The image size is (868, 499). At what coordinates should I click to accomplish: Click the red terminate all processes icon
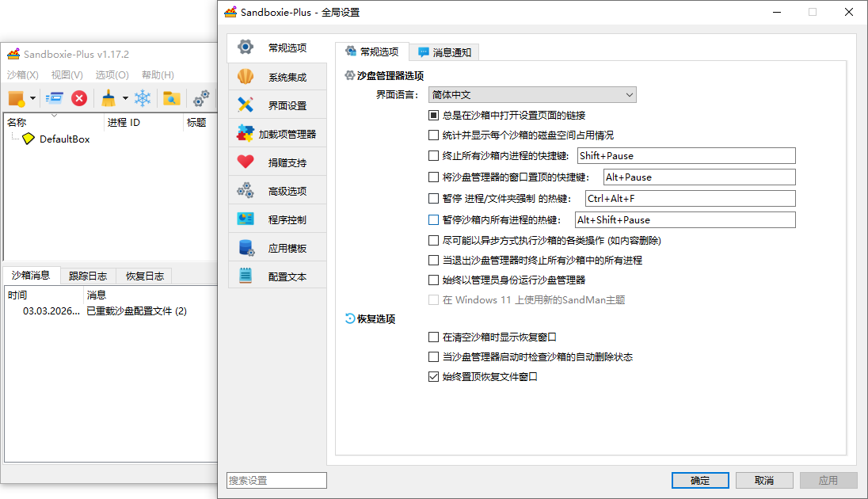click(x=79, y=98)
